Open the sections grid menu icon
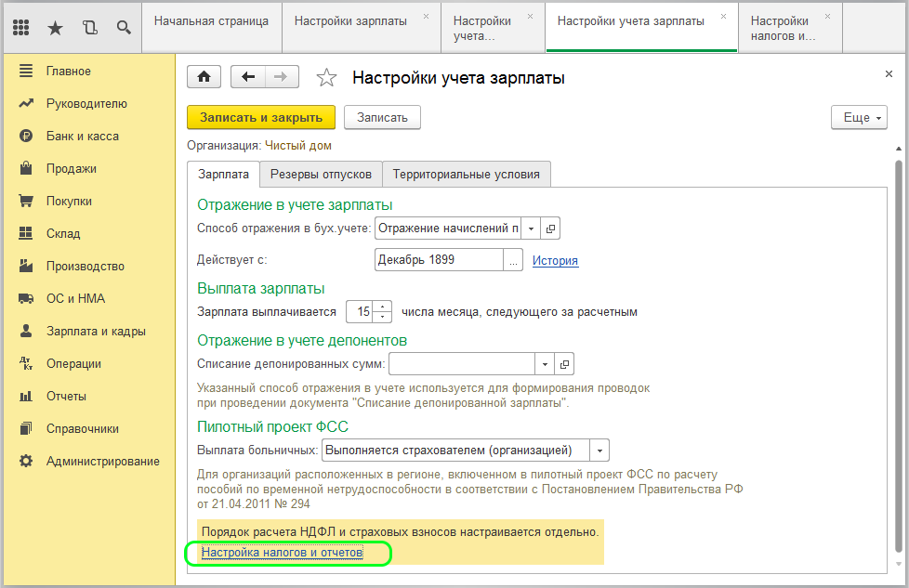This screenshot has height=588, width=909. click(21, 28)
